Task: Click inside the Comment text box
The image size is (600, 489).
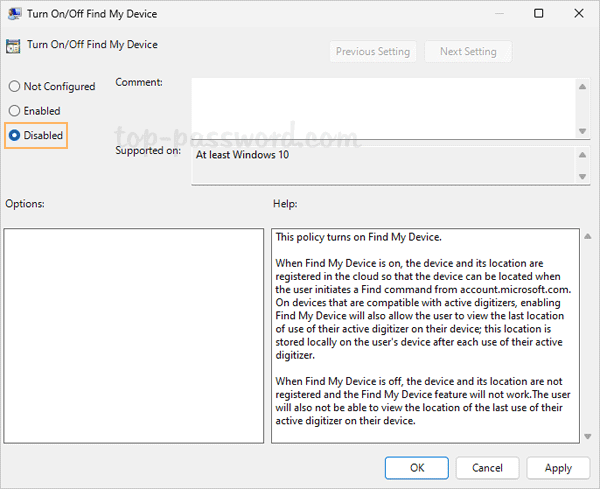Action: tap(381, 107)
